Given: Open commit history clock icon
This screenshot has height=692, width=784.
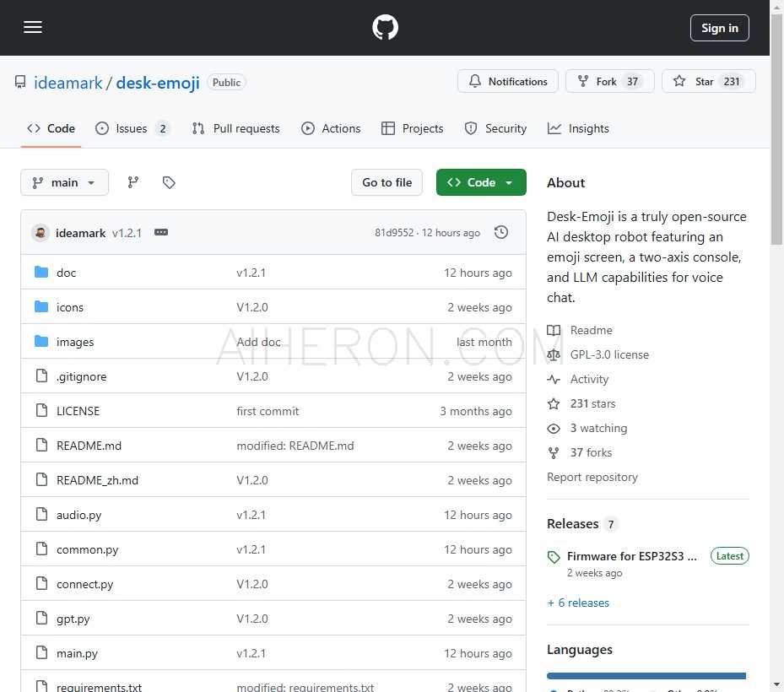Looking at the screenshot, I should (501, 232).
